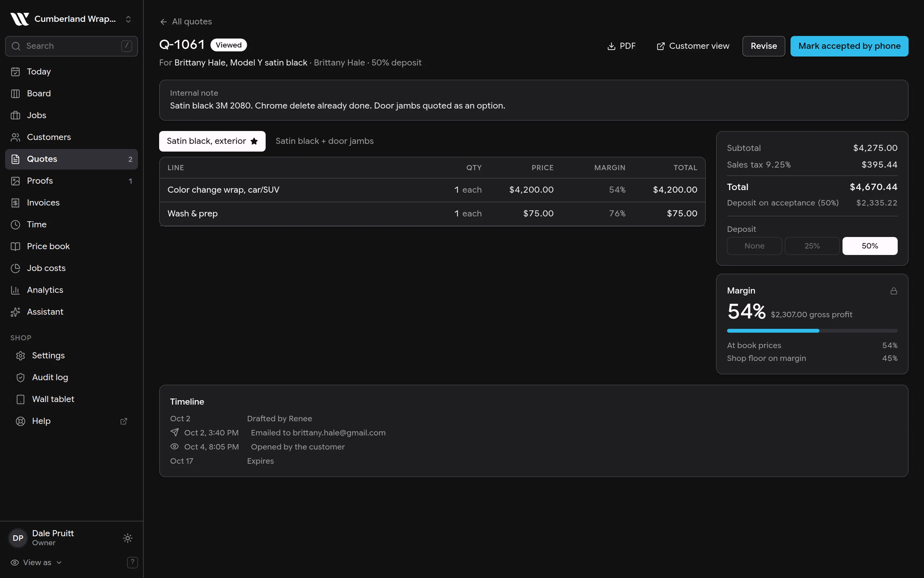Screen dimensions: 924x578
Task: Open Customer view
Action: [693, 46]
